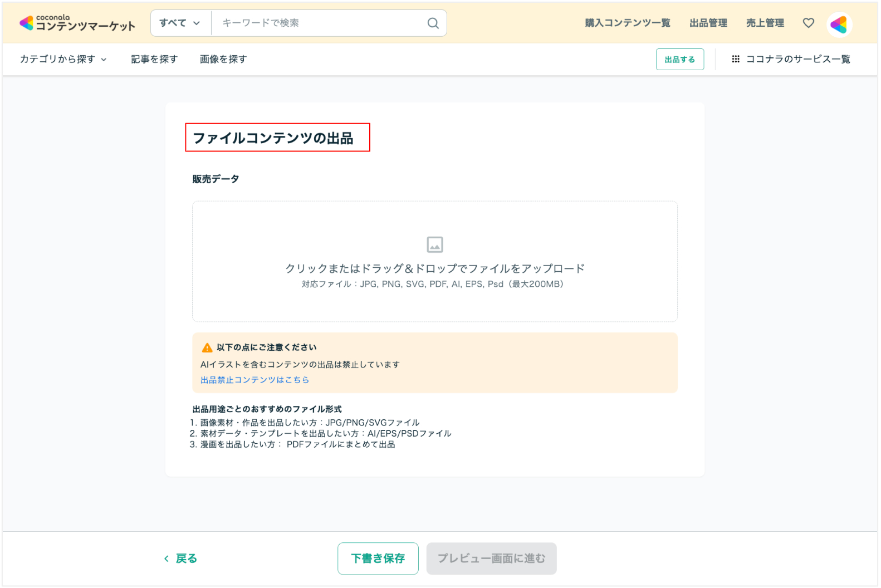Open the すべて category dropdown
The height and width of the screenshot is (588, 881).
coord(180,23)
